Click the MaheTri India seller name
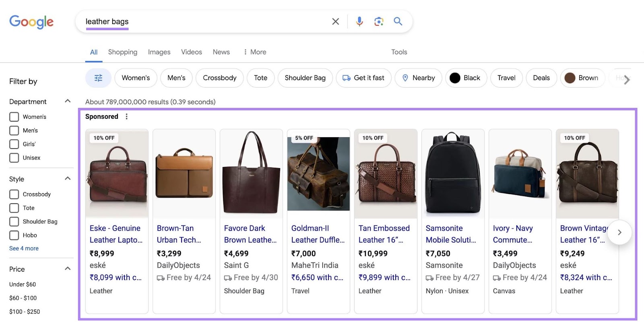This screenshot has height=322, width=644. tap(315, 265)
